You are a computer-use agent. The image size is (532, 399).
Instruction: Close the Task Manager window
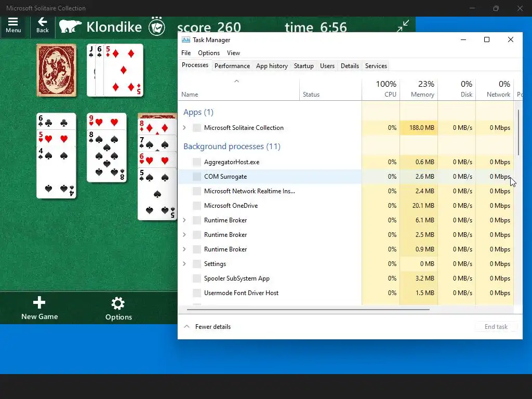pyautogui.click(x=510, y=39)
